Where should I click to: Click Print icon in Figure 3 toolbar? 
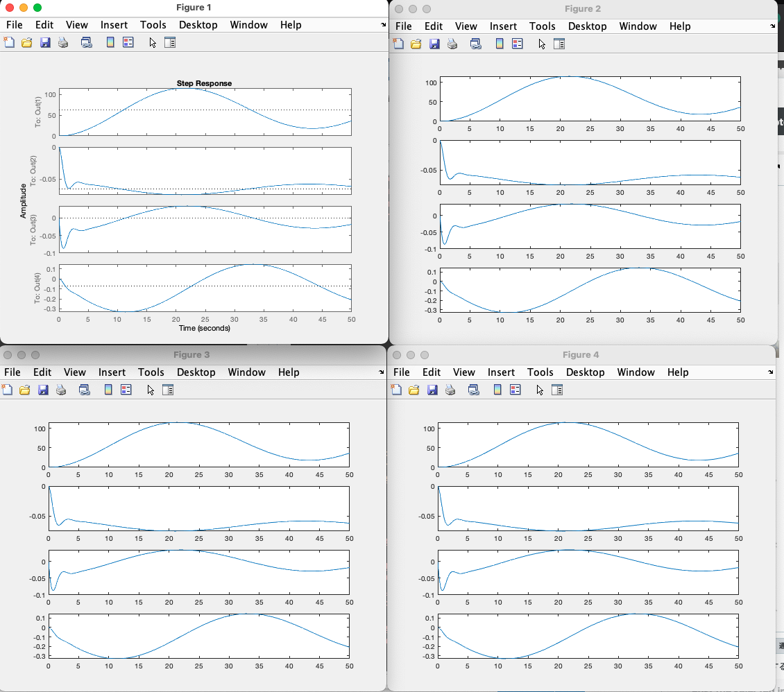coord(61,390)
